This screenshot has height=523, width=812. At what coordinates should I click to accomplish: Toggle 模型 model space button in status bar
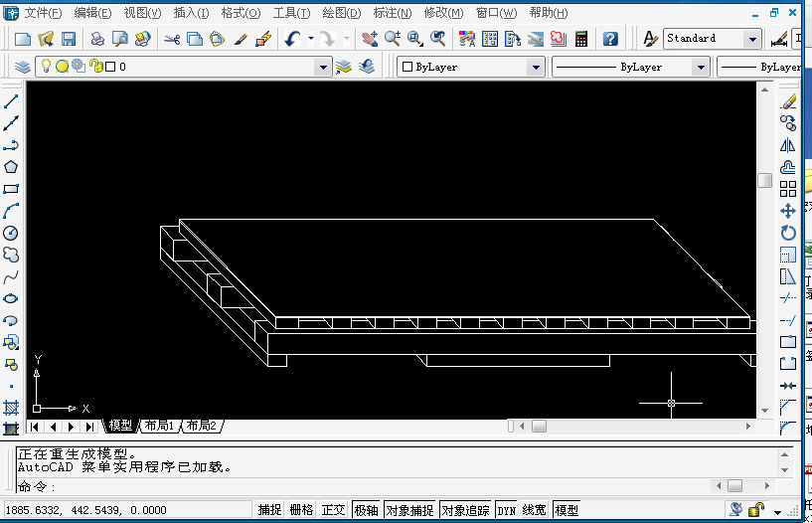point(567,510)
